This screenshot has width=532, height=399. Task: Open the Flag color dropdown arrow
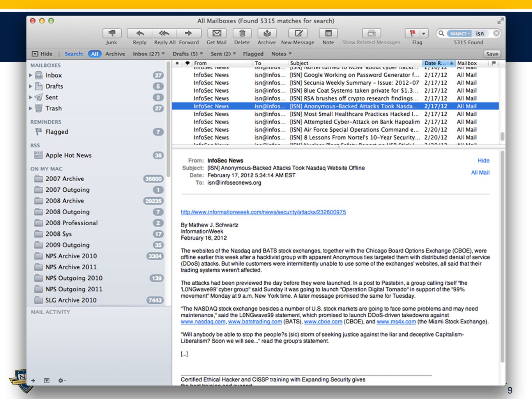(424, 34)
